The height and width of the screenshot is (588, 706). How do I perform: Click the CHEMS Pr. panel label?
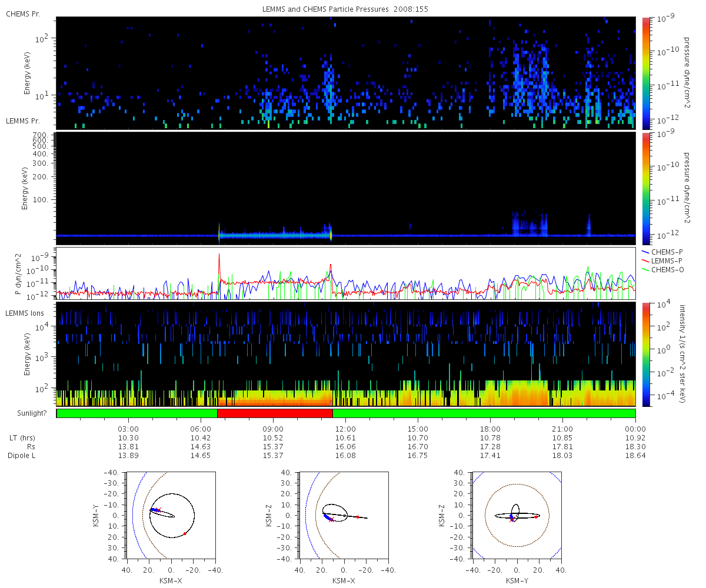(x=23, y=14)
